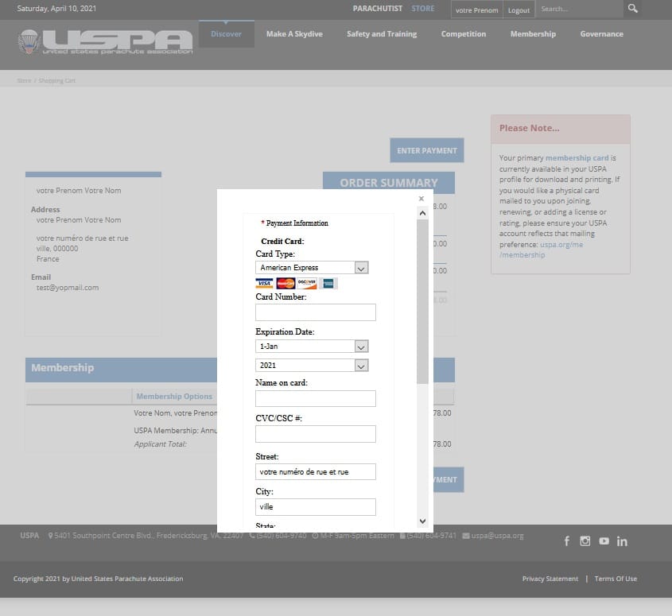672x616 pixels.
Task: Click the Store breadcrumb link
Action: [x=24, y=80]
